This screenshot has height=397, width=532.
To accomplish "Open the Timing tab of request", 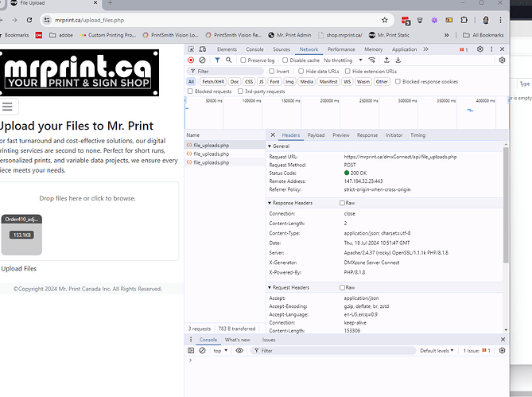I will click(x=417, y=135).
